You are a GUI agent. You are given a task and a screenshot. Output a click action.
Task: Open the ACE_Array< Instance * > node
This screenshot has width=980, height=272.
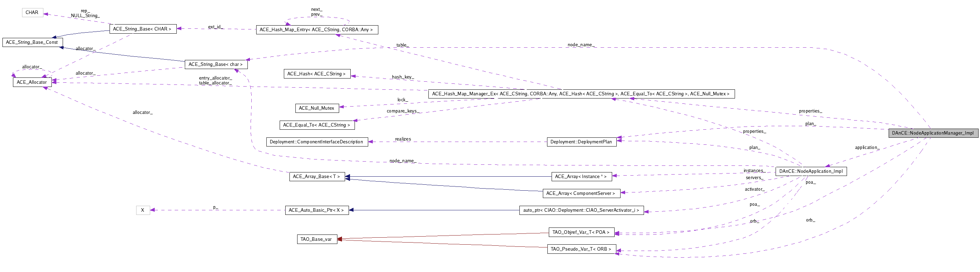[x=581, y=177]
